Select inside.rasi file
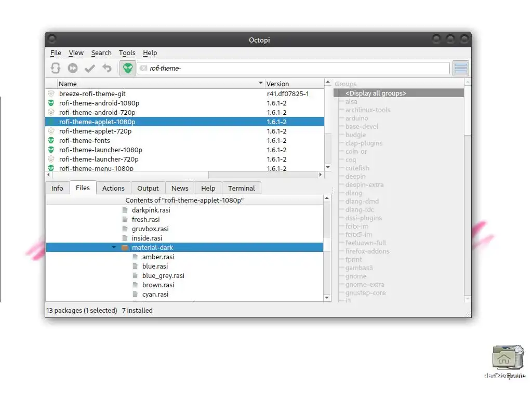This screenshot has width=532, height=399. [147, 238]
